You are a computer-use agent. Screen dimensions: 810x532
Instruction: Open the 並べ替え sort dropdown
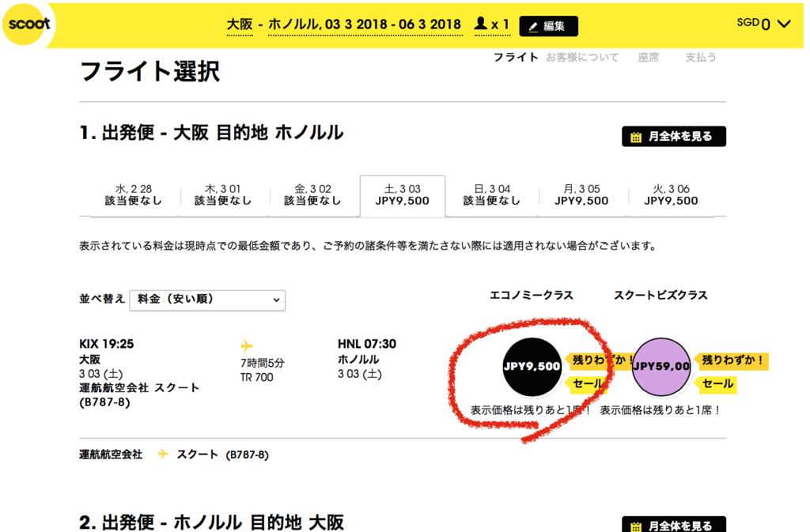click(207, 300)
